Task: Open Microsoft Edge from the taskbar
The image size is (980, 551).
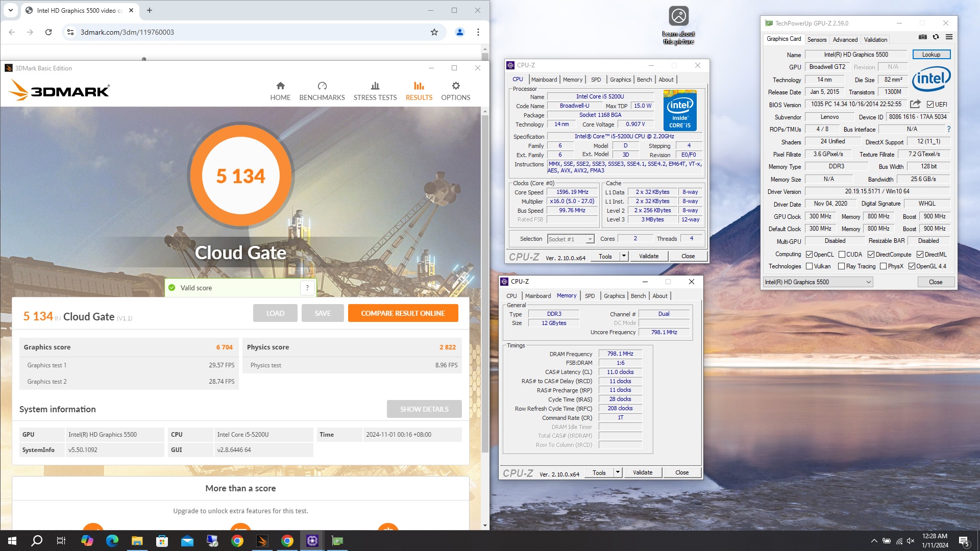Action: [x=112, y=541]
